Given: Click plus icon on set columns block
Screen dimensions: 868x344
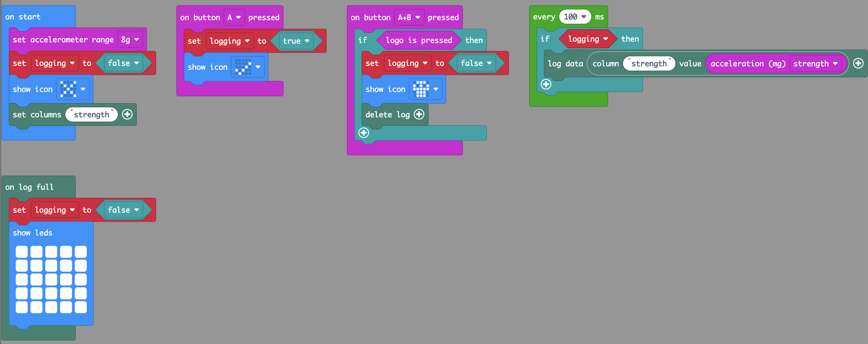Looking at the screenshot, I should pos(127,114).
